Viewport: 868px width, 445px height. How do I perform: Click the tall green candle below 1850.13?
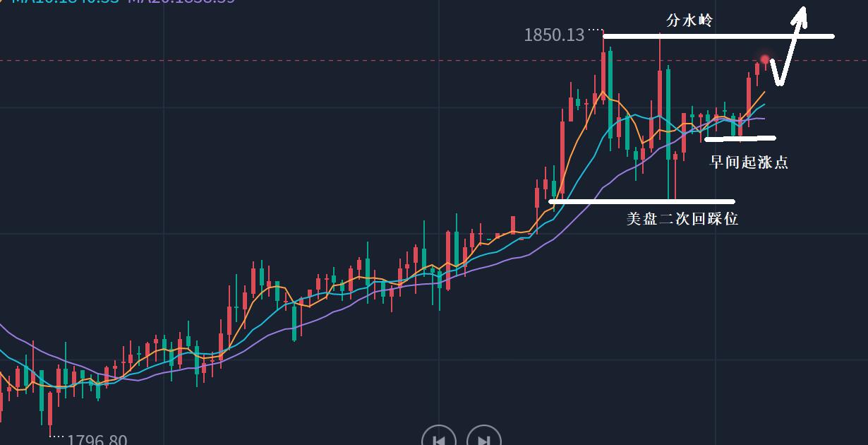tap(610, 92)
